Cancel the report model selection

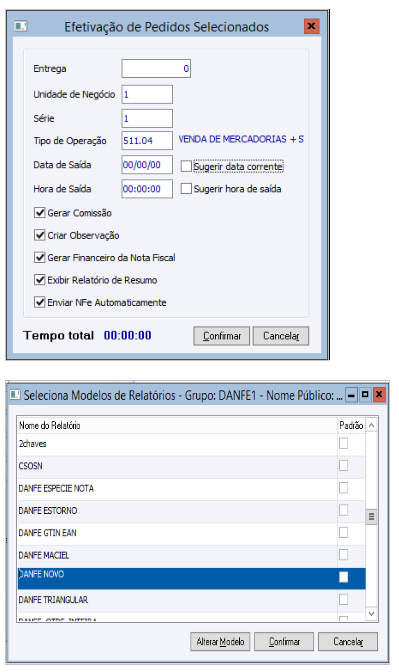click(x=348, y=642)
